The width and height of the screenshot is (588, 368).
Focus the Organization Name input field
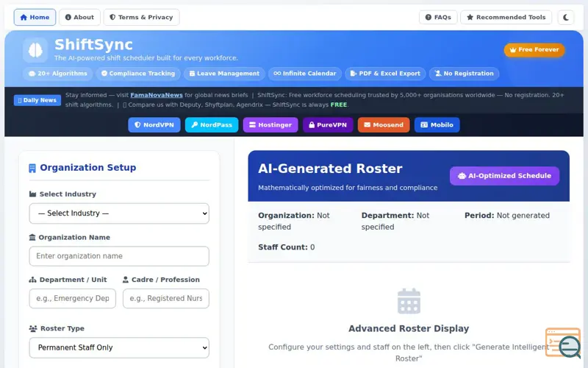coord(119,256)
